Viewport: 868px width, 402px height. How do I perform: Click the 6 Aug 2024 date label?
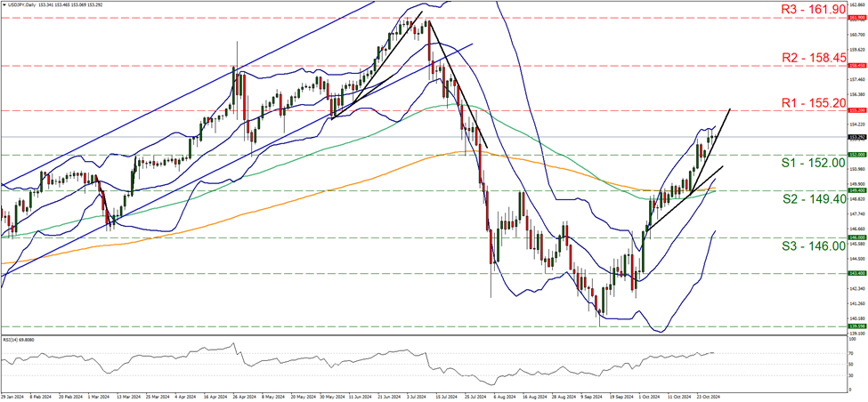point(504,397)
